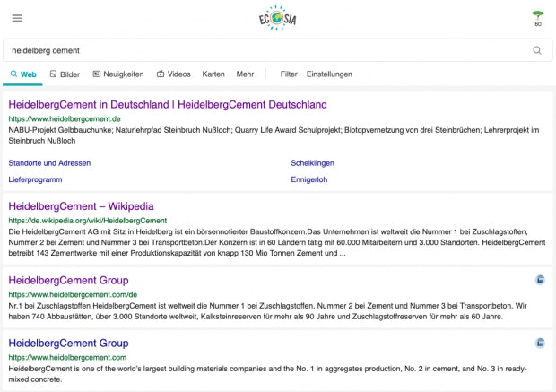The width and height of the screenshot is (556, 392).
Task: Open Lieferprogramm sitelink
Action: (x=35, y=179)
